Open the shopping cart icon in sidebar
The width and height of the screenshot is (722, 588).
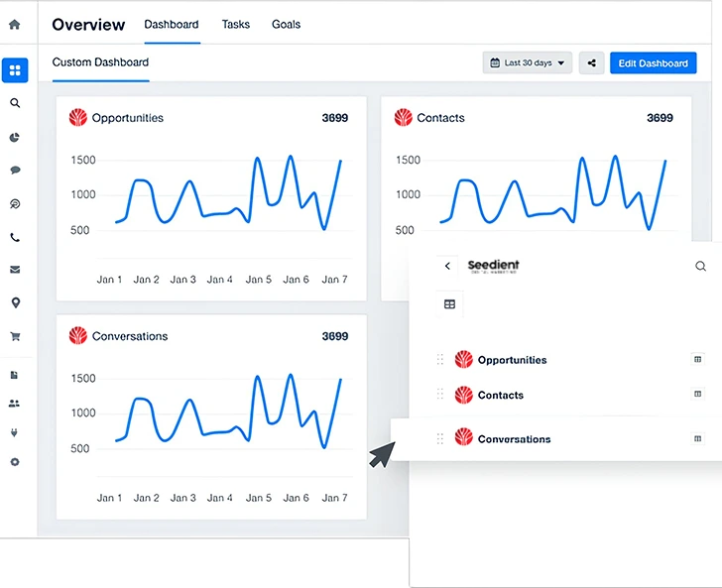coord(15,336)
